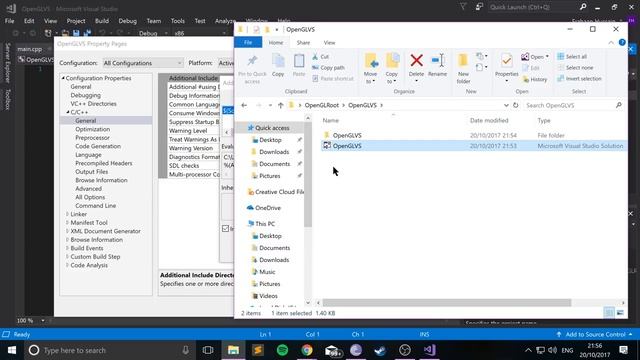Collapse the C/C++ tree node
640x360 pixels.
coord(68,112)
